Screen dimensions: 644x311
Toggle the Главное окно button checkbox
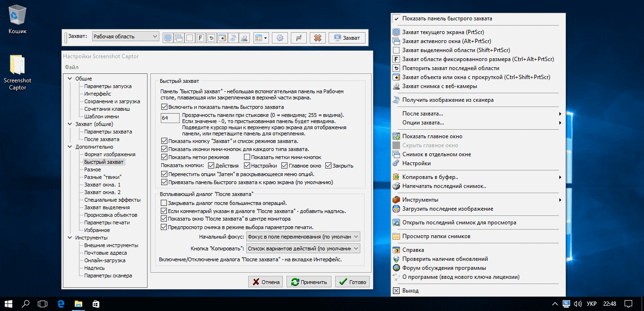tap(285, 166)
